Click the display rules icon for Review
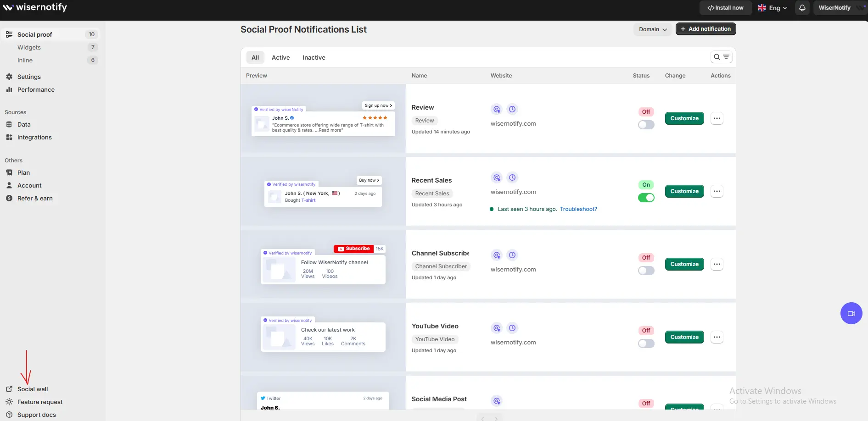868x421 pixels. point(497,109)
